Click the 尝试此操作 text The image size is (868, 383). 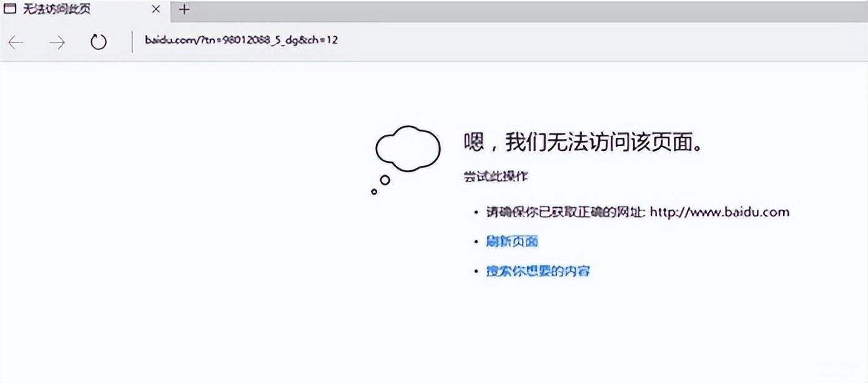(x=496, y=177)
